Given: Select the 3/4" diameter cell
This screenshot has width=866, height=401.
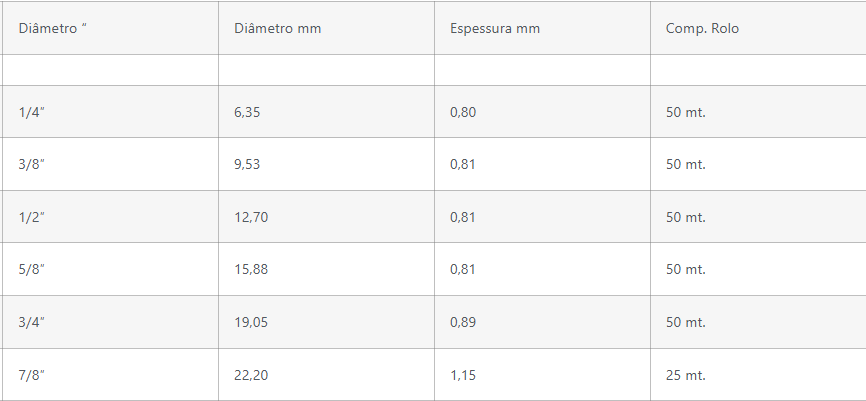Looking at the screenshot, I should [32, 322].
